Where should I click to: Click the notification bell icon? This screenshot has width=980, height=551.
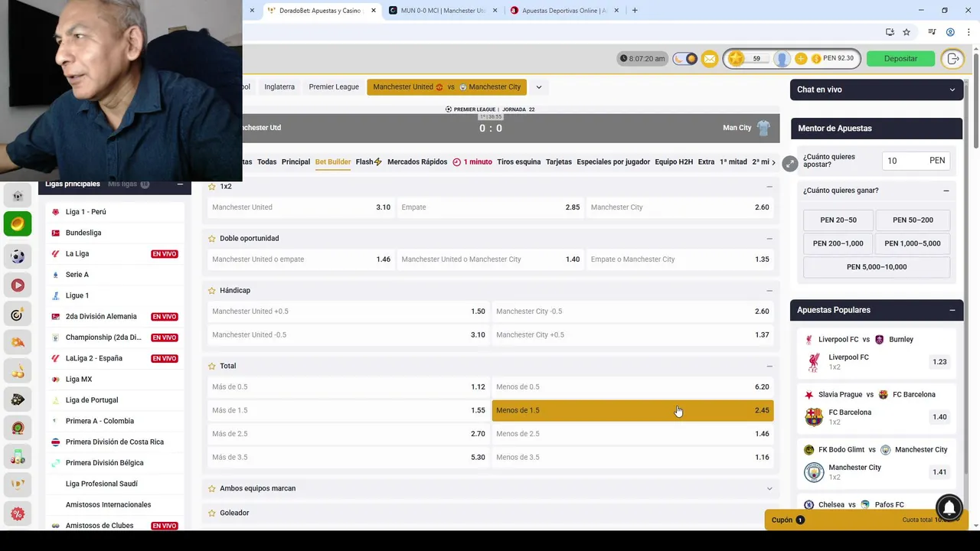[x=949, y=507]
